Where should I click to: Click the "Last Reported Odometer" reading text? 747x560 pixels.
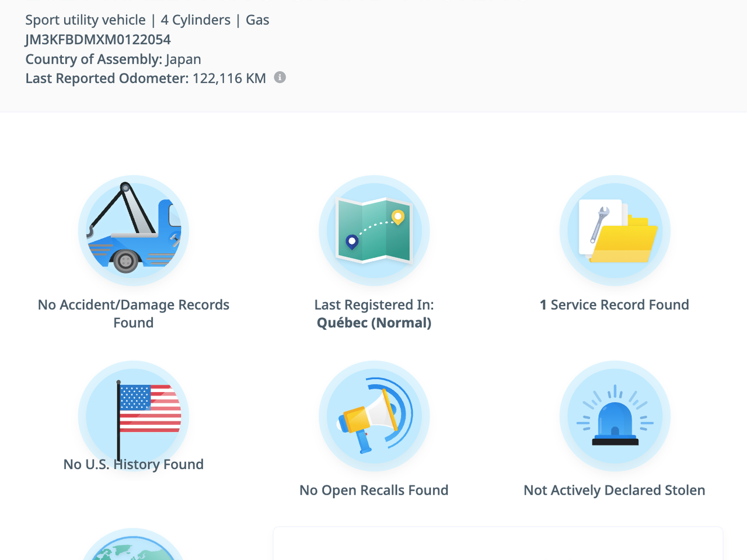[x=146, y=78]
